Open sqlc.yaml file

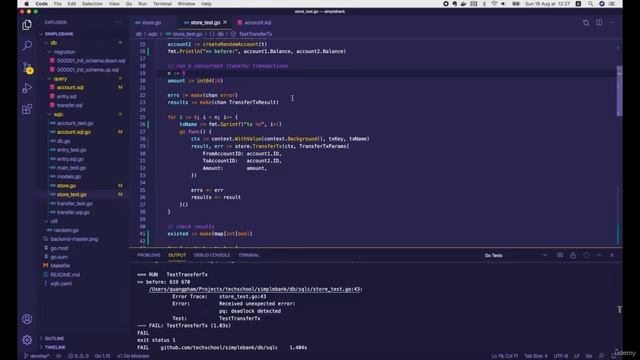(61, 284)
